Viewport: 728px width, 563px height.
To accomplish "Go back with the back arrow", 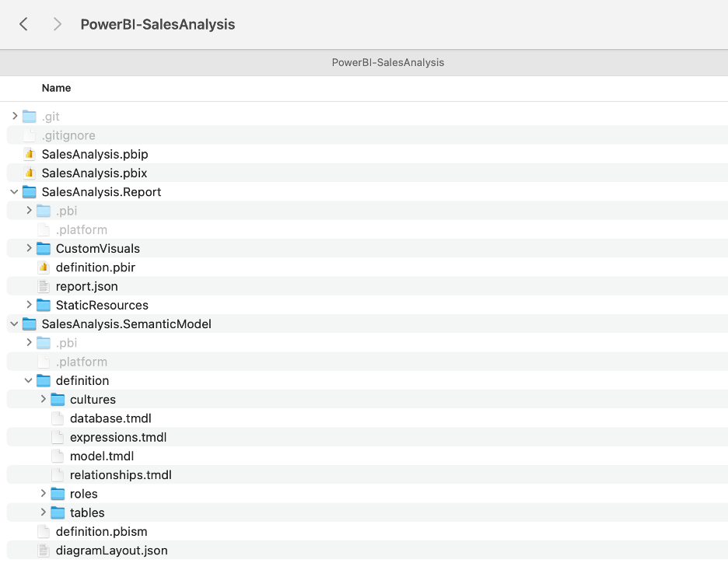I will point(23,24).
